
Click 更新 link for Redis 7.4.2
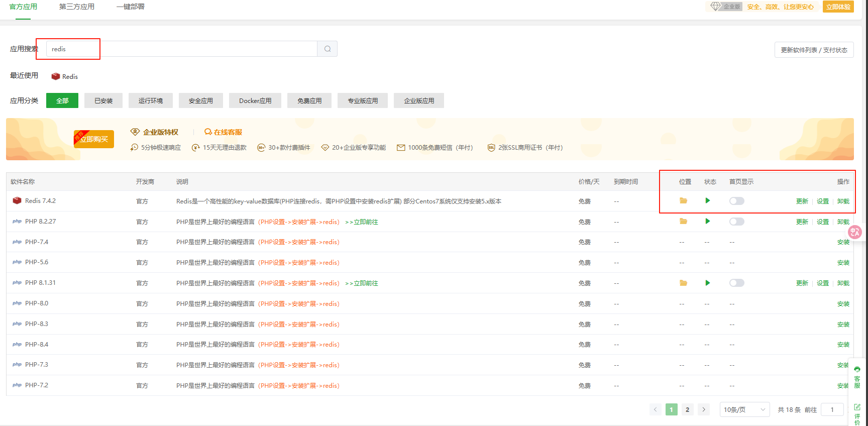click(802, 201)
